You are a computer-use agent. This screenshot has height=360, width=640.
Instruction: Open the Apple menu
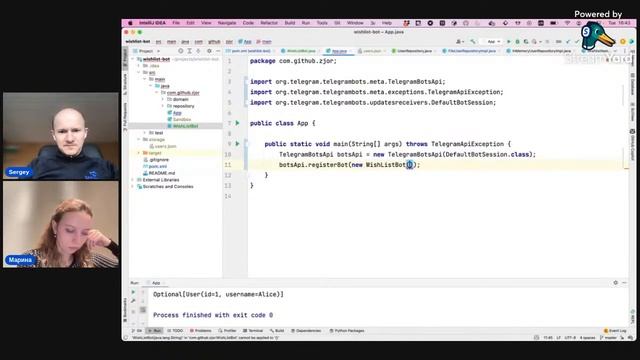(x=130, y=23)
